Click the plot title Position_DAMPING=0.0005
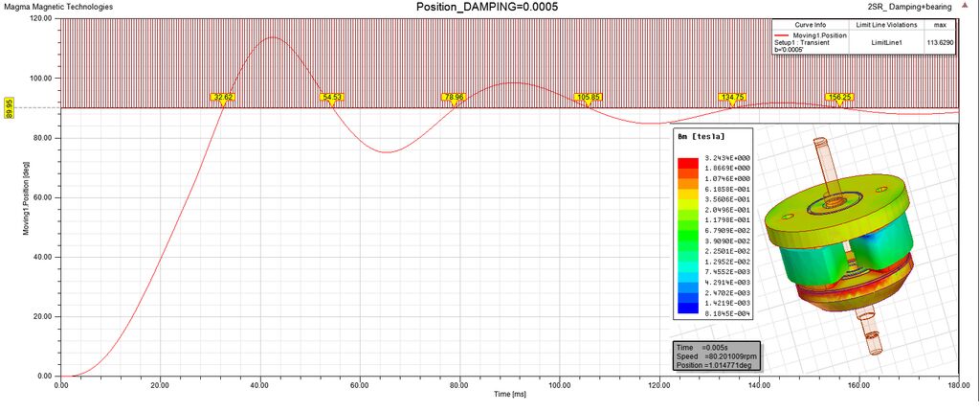Image resolution: width=980 pixels, height=412 pixels. pyautogui.click(x=487, y=7)
